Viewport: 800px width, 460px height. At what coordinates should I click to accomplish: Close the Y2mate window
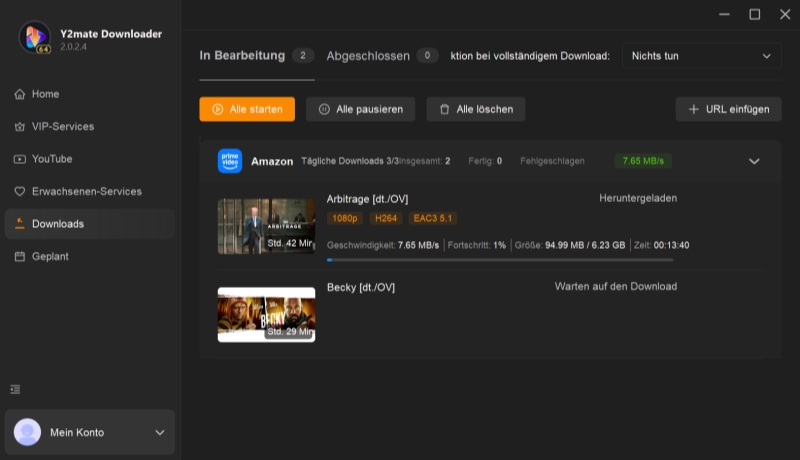coord(785,14)
